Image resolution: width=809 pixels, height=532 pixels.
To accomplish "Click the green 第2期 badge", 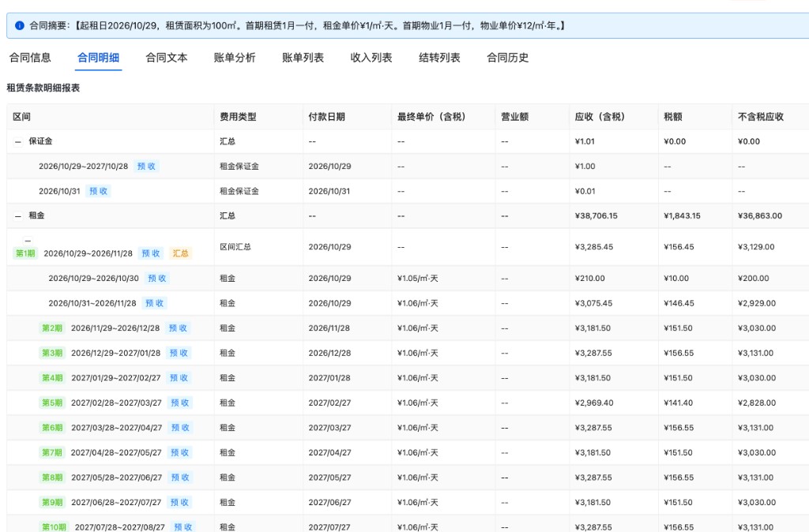I will (51, 328).
